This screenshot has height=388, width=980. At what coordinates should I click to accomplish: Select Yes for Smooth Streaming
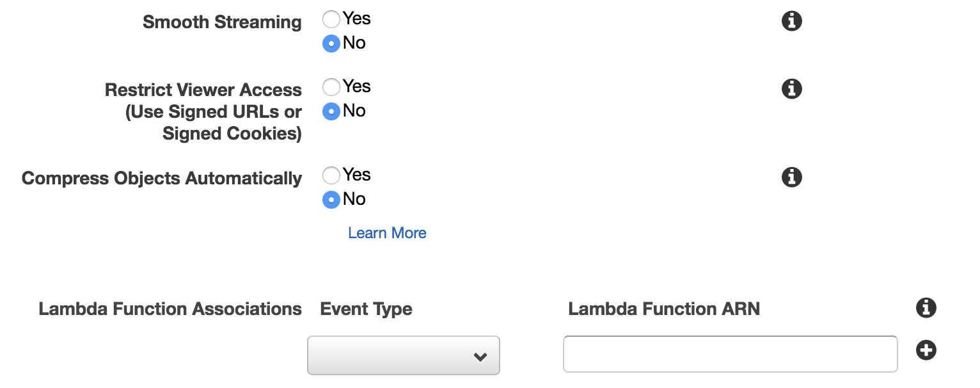[331, 19]
